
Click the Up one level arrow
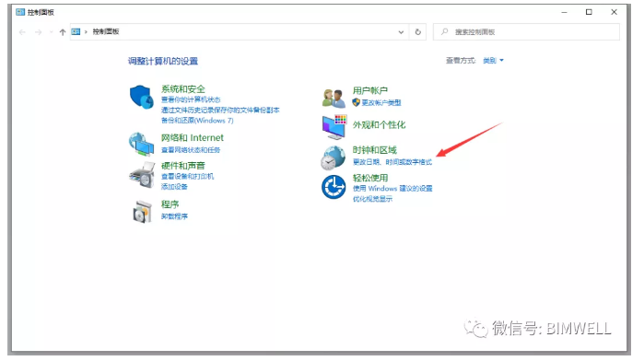(x=63, y=32)
